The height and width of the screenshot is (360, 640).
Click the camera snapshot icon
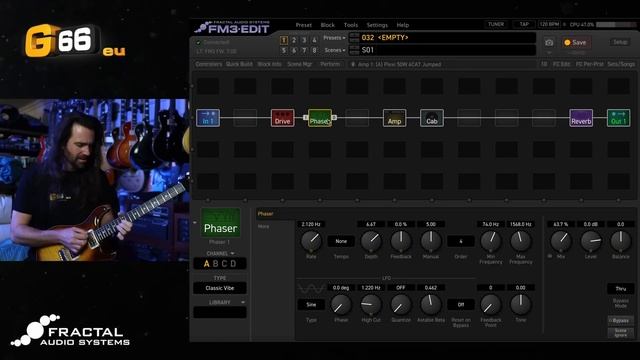point(549,42)
